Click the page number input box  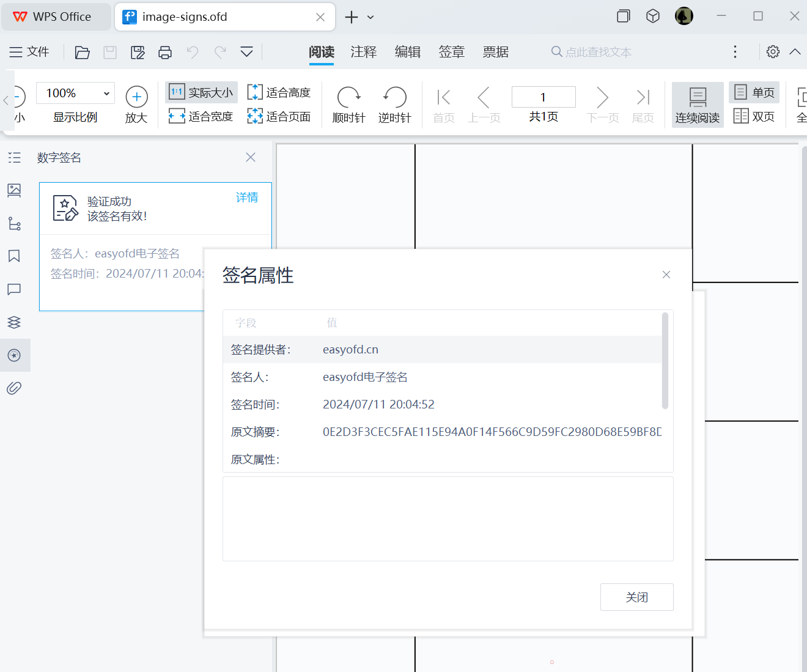[544, 97]
